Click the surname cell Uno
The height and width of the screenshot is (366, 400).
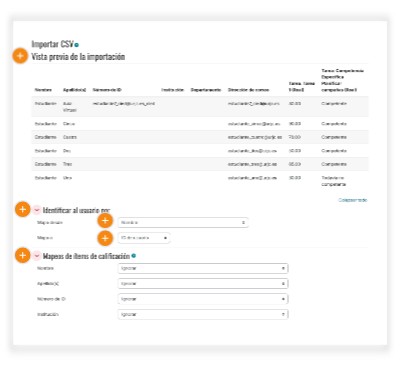[67, 178]
